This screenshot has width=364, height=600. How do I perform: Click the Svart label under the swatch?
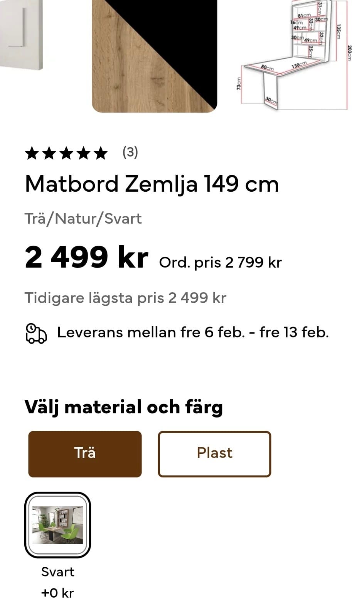coord(57,572)
